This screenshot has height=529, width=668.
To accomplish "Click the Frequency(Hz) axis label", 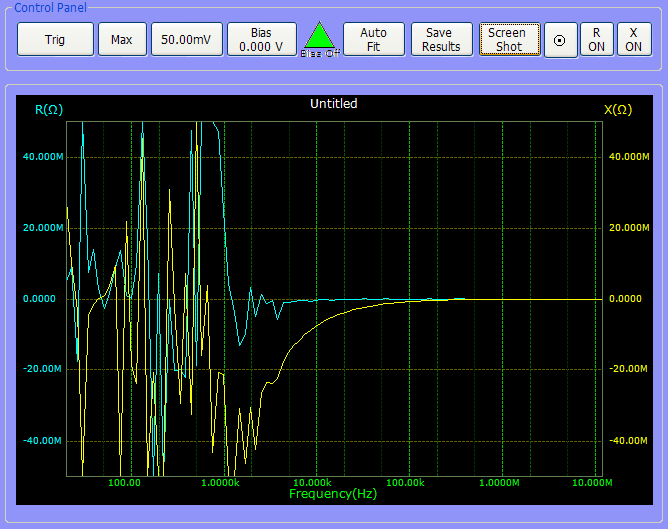I will [333, 493].
